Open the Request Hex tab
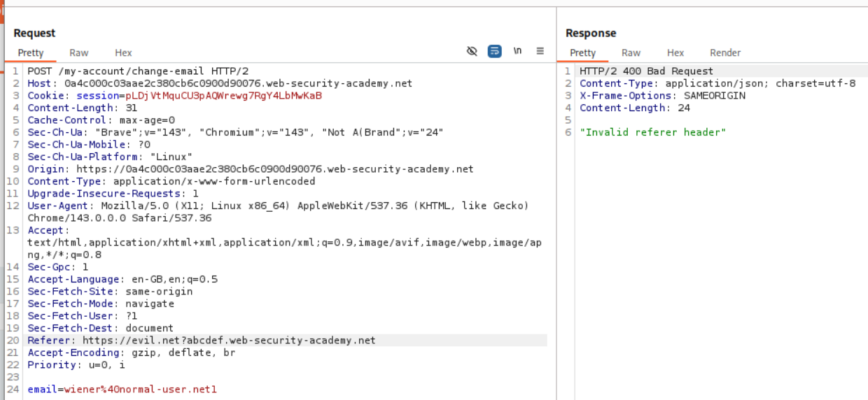The image size is (868, 400). pyautogui.click(x=123, y=52)
